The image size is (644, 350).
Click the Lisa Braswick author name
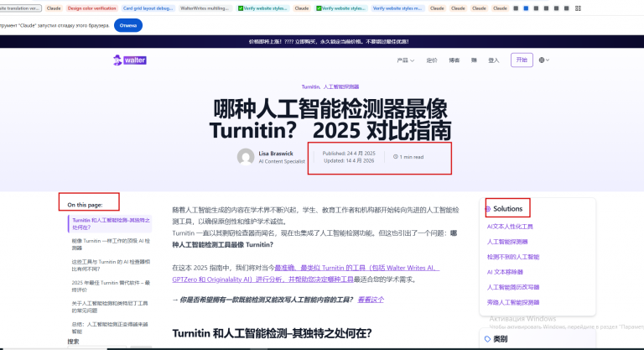tap(276, 154)
